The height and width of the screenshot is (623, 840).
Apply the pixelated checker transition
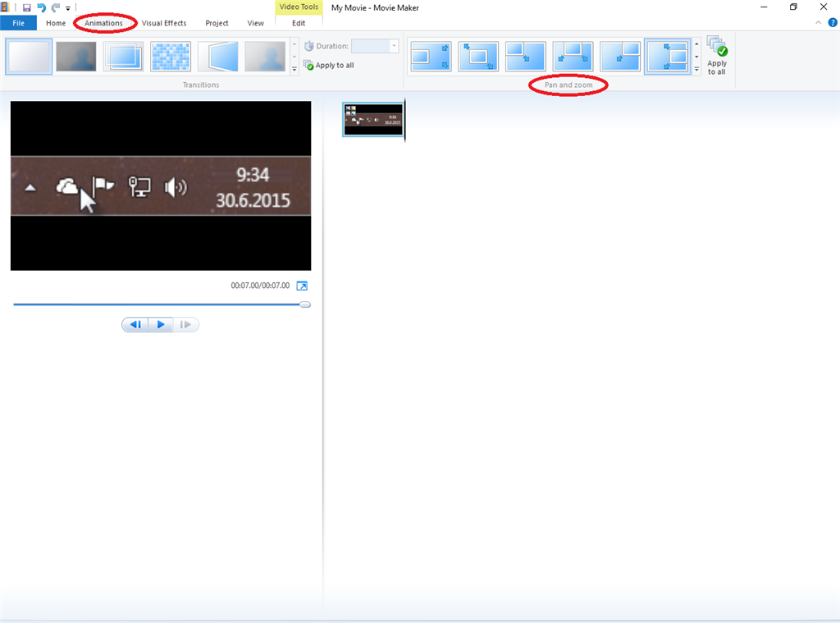coord(171,57)
